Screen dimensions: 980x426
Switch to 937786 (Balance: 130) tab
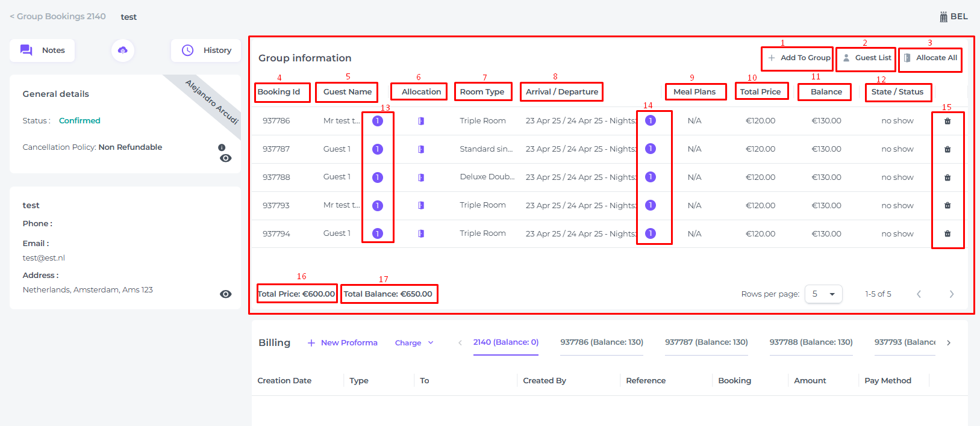tap(601, 342)
